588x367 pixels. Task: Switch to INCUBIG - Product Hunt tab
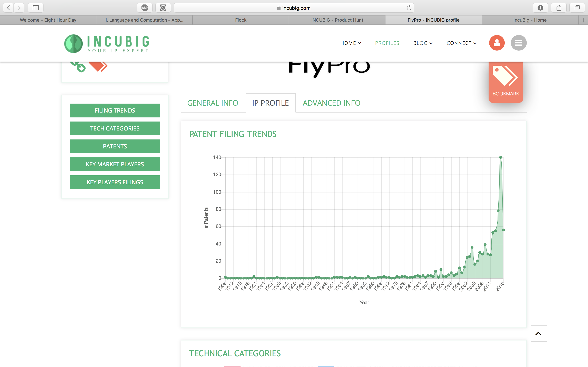click(x=337, y=20)
